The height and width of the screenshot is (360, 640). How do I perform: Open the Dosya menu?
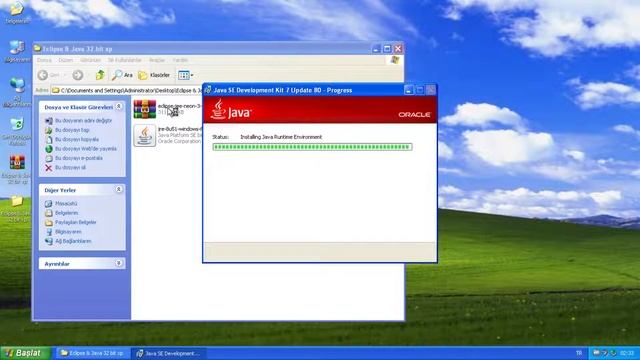pyautogui.click(x=44, y=60)
